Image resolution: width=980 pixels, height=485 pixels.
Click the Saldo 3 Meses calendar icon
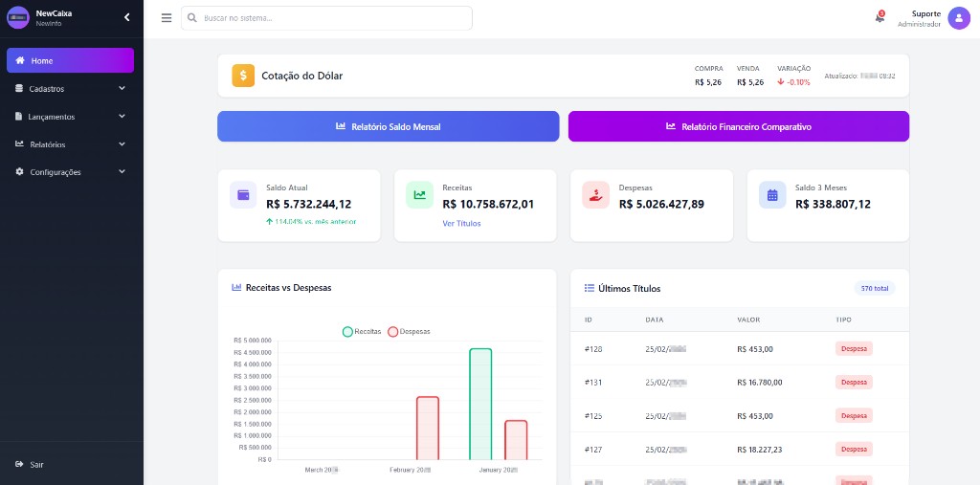(x=771, y=195)
